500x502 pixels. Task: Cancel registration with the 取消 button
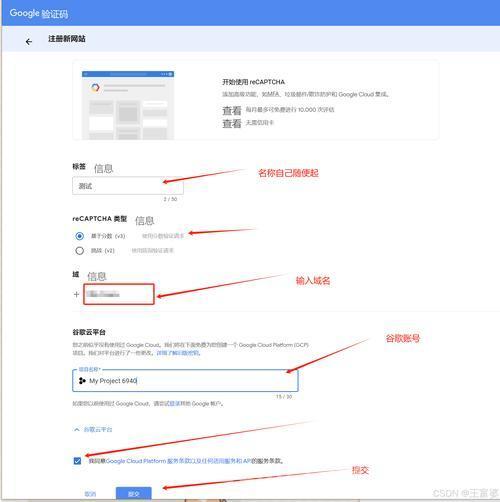pos(90,494)
